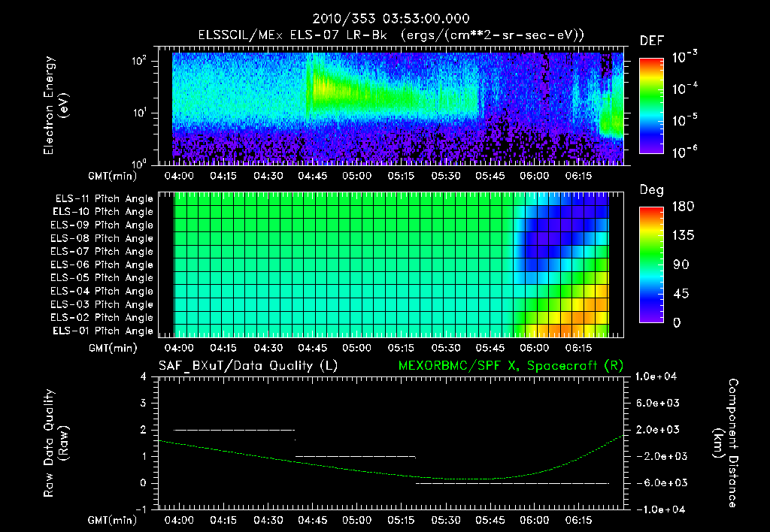Click tick -1 on Raw Data Quality axis

click(x=141, y=509)
